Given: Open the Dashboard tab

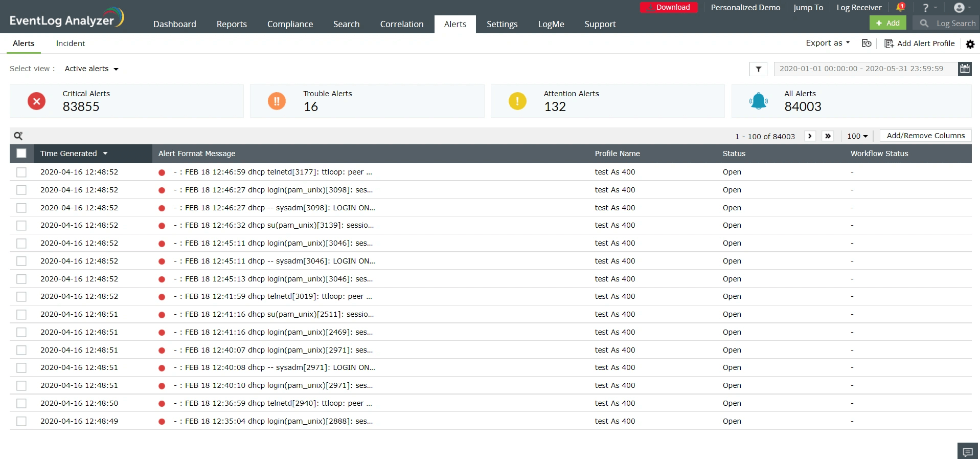Looking at the screenshot, I should (174, 24).
